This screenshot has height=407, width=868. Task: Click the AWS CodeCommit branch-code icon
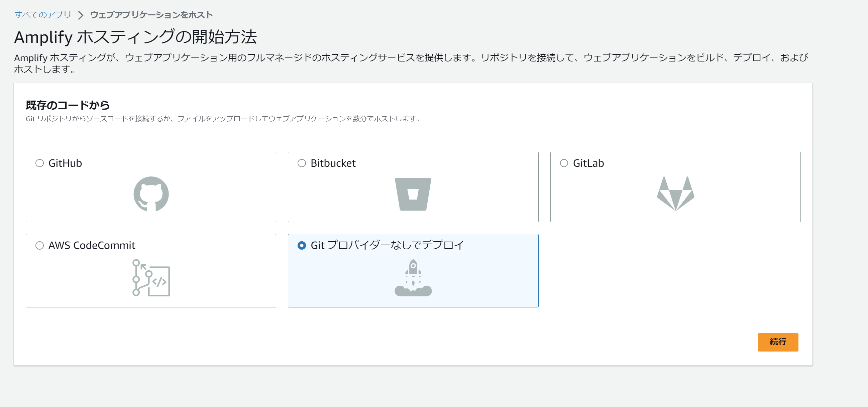[x=151, y=278]
